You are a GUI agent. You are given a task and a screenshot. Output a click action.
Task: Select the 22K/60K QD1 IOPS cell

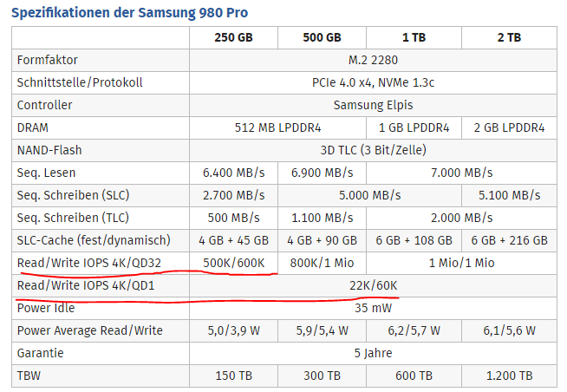[373, 285]
